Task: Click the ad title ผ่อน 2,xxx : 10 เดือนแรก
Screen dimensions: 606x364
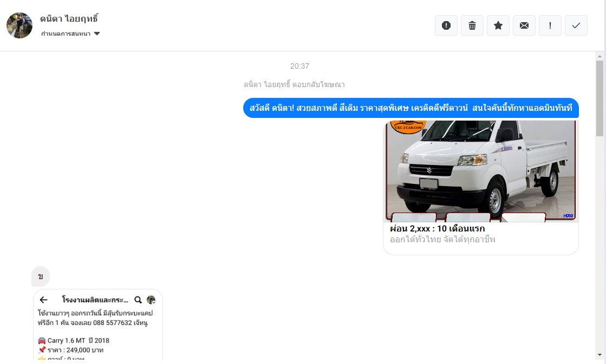Action: (x=437, y=228)
